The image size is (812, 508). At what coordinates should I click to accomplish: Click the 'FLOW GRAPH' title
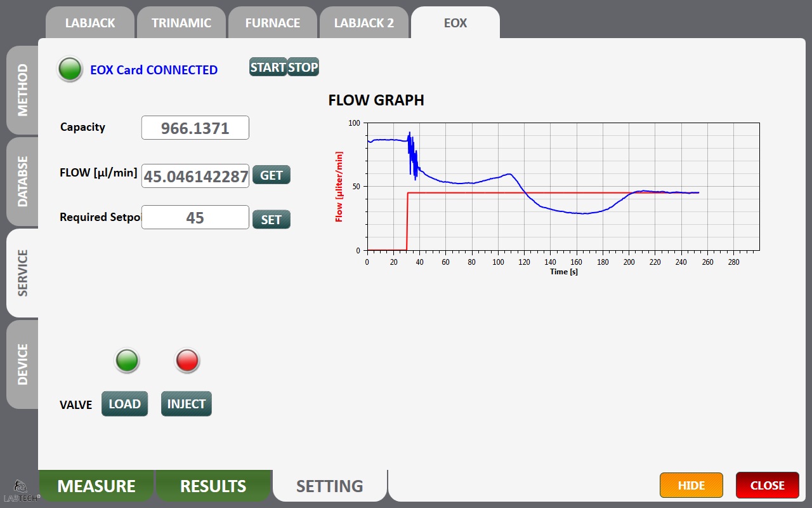point(376,100)
